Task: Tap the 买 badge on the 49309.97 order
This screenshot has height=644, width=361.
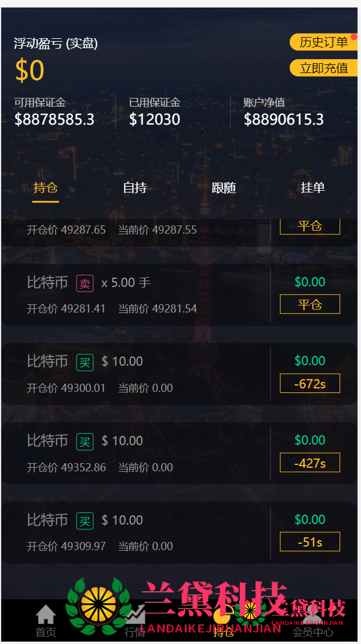Action: (x=85, y=521)
